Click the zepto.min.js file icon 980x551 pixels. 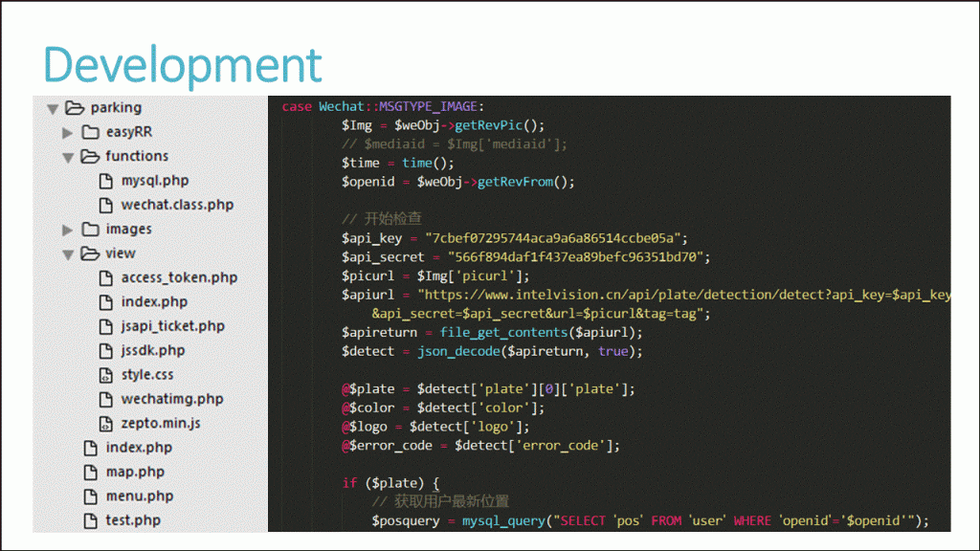tap(105, 424)
